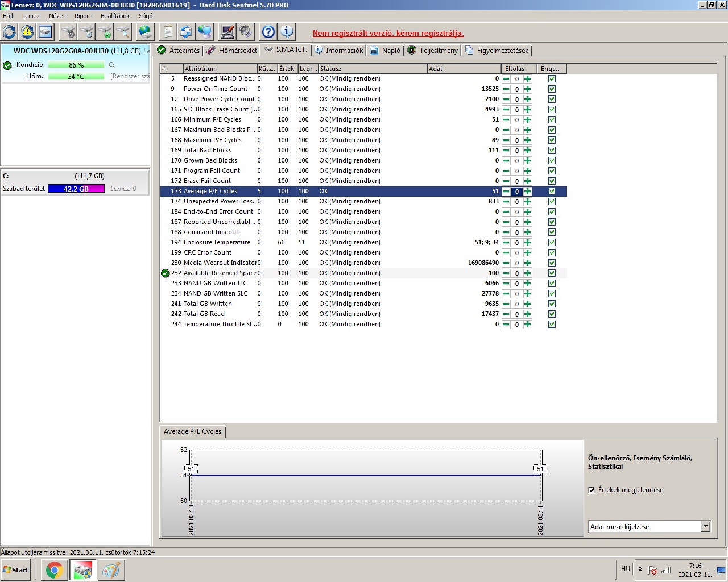Toggle the checkbox for Media Wearout Indicator
728x582 pixels.
pyautogui.click(x=552, y=263)
